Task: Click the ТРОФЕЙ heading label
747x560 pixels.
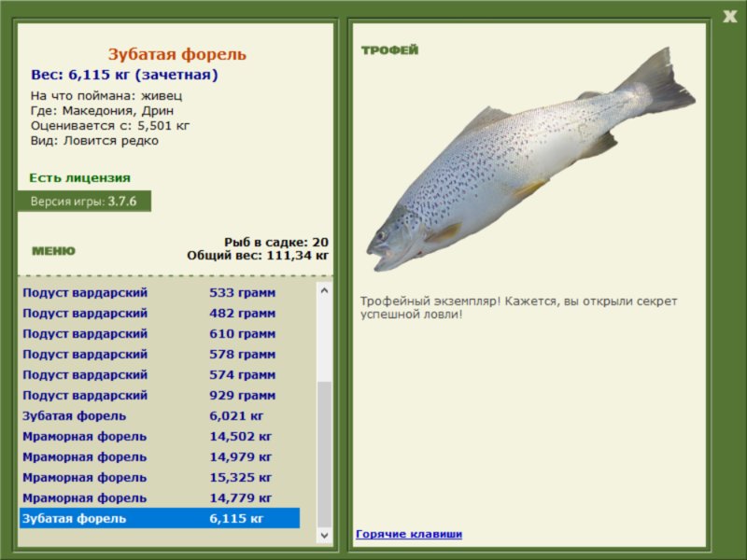Action: click(389, 50)
